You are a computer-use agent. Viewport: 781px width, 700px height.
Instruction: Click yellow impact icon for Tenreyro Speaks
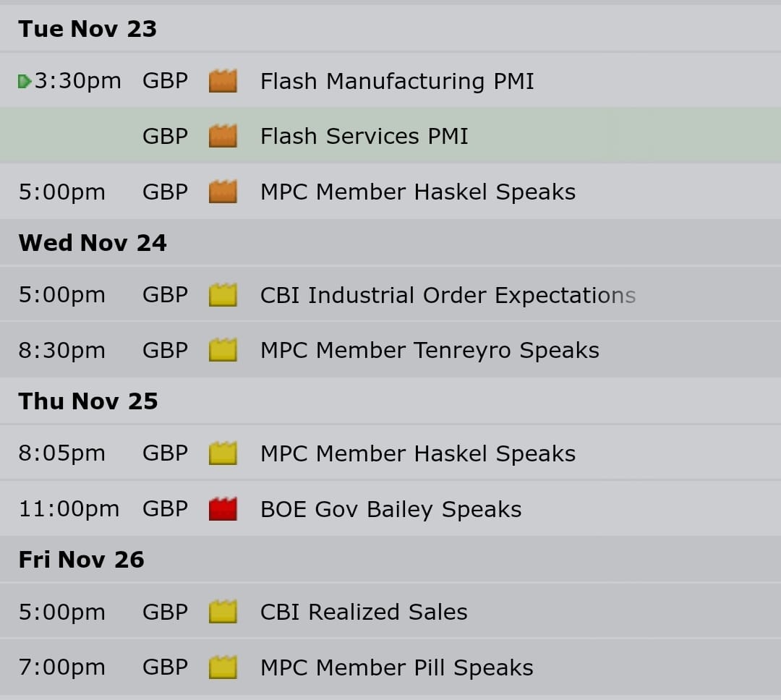223,350
